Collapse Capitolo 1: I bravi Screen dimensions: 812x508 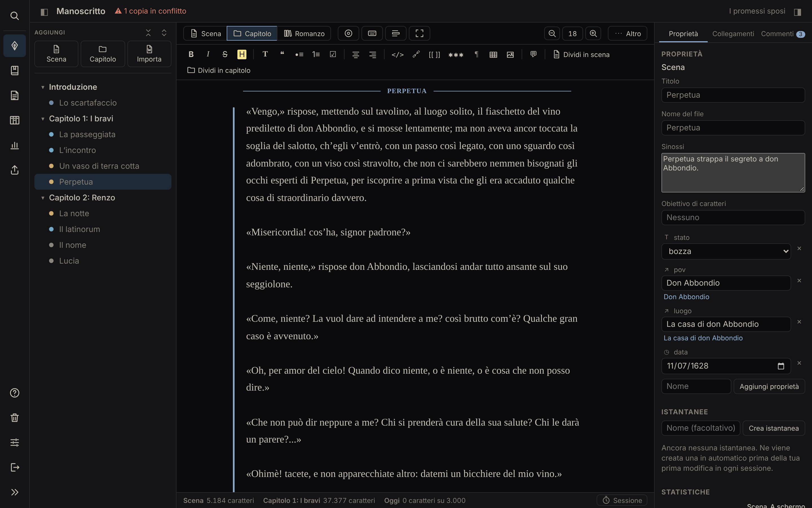[x=43, y=119]
